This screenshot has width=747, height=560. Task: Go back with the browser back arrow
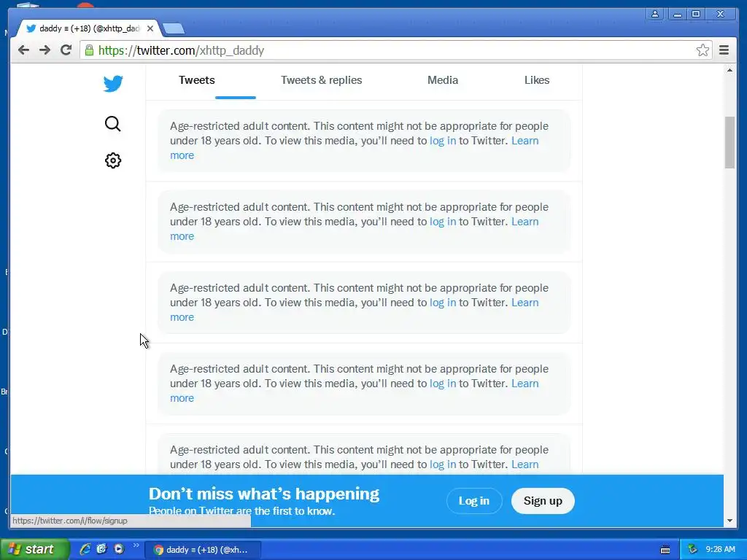pyautogui.click(x=23, y=50)
